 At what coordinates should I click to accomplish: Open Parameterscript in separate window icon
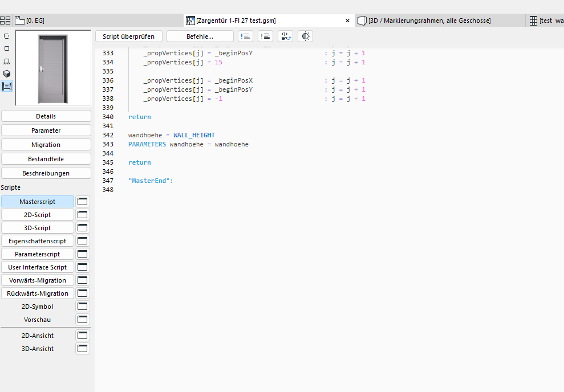click(x=82, y=254)
